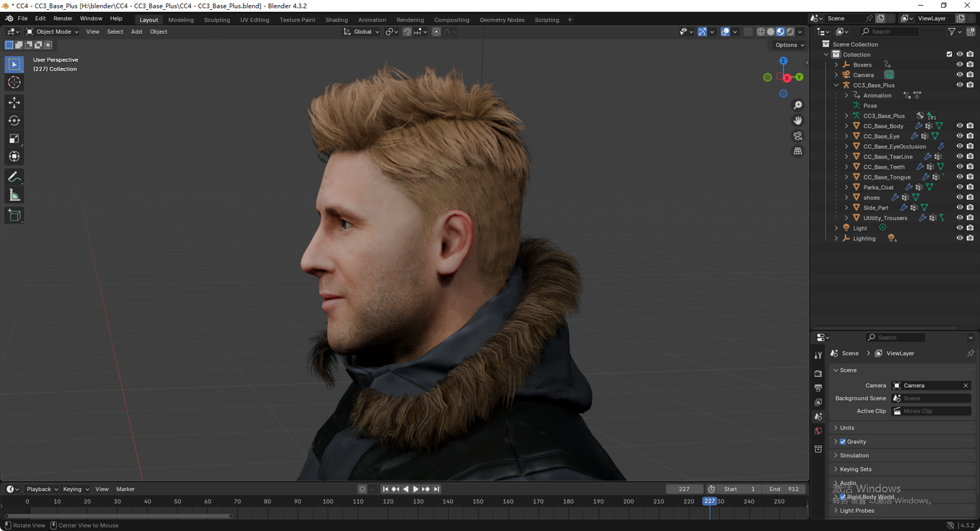Switch to the Sculpting workspace tab
The image size is (980, 531).
(217, 20)
